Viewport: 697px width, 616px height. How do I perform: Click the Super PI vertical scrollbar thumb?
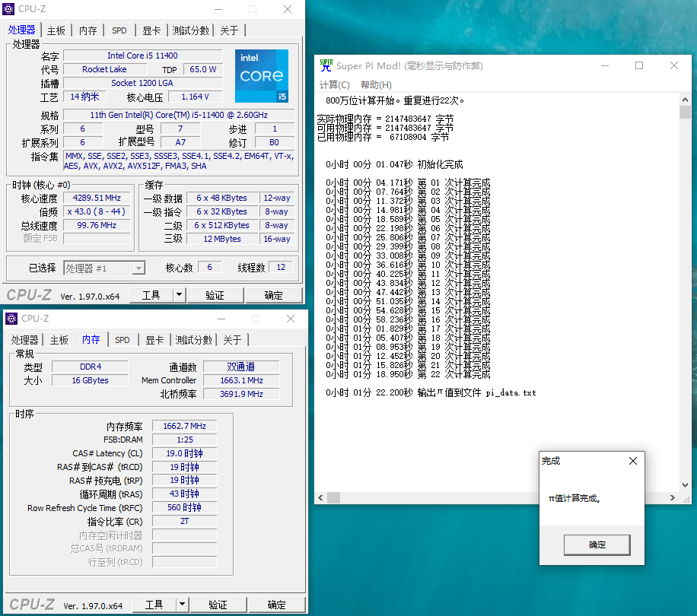[685, 113]
